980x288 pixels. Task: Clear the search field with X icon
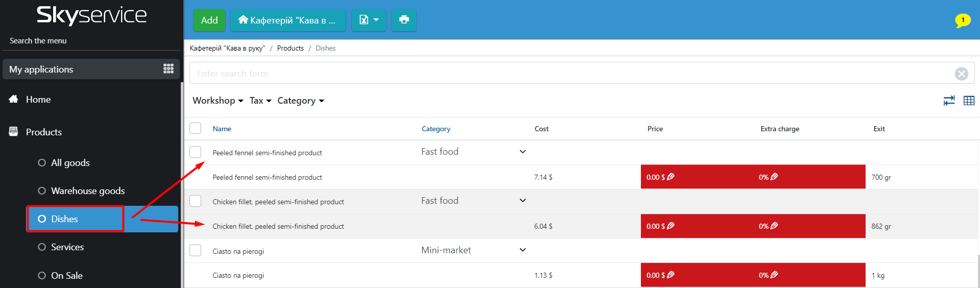(961, 74)
